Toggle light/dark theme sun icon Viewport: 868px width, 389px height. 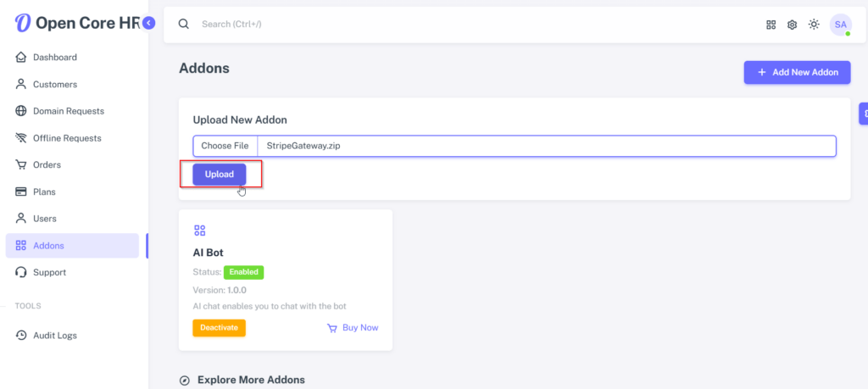(814, 25)
